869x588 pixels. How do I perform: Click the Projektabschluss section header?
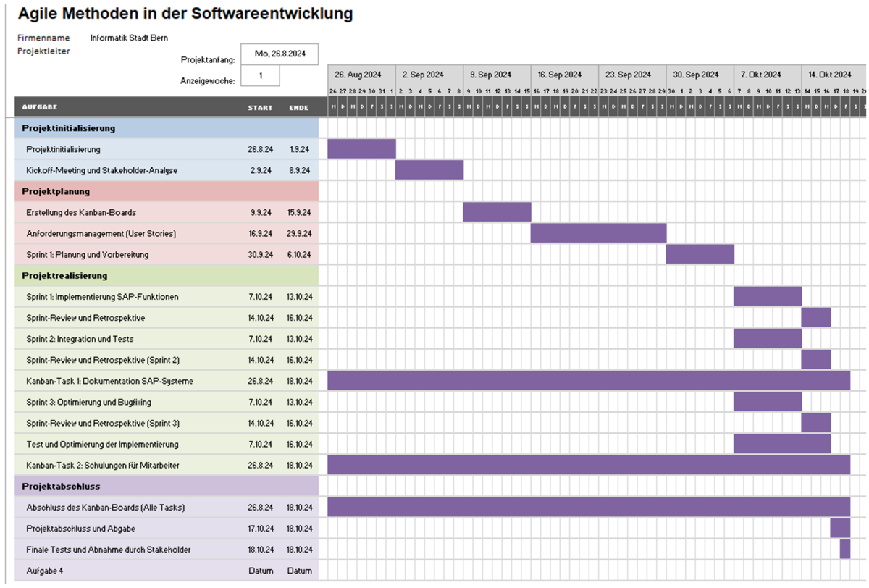point(167,486)
